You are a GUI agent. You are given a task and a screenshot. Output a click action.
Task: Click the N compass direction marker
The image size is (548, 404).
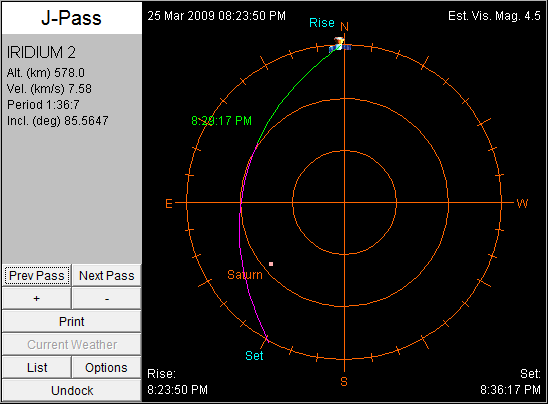pos(345,27)
